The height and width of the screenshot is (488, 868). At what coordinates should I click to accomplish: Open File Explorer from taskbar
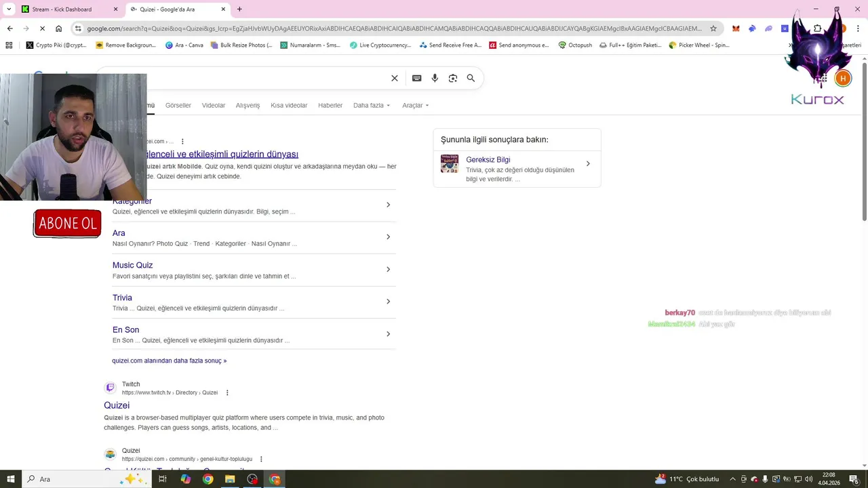(x=230, y=479)
